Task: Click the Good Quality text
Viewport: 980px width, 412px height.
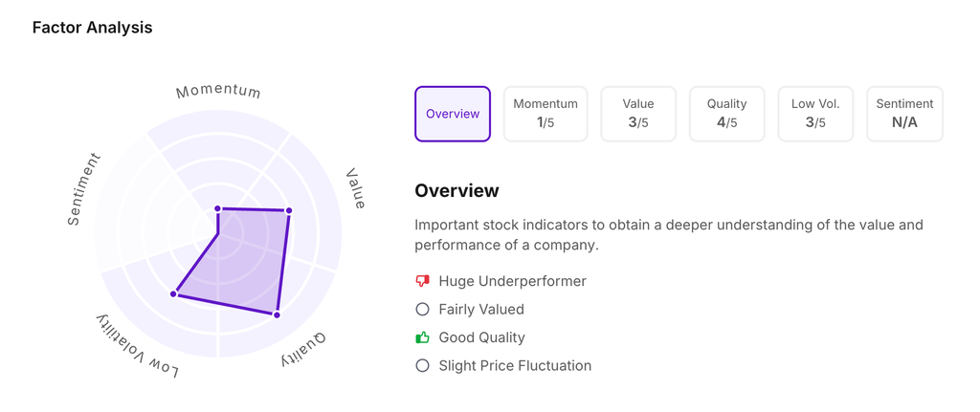Action: point(481,337)
